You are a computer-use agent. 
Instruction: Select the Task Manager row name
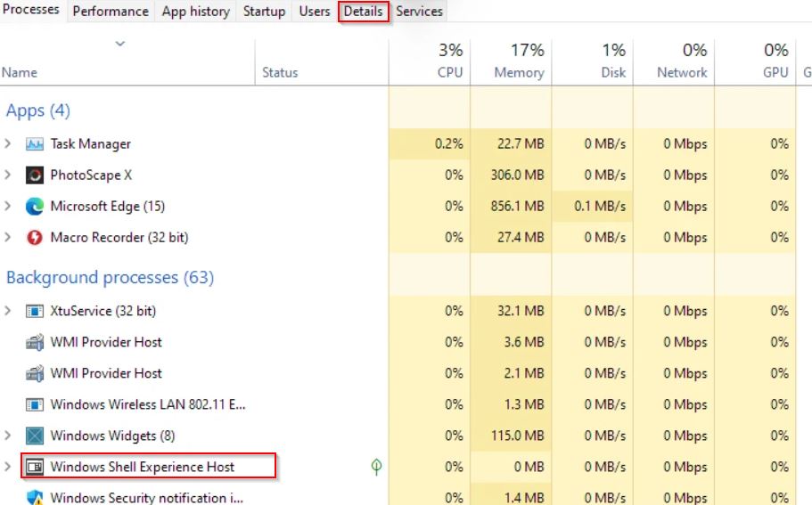pos(91,144)
